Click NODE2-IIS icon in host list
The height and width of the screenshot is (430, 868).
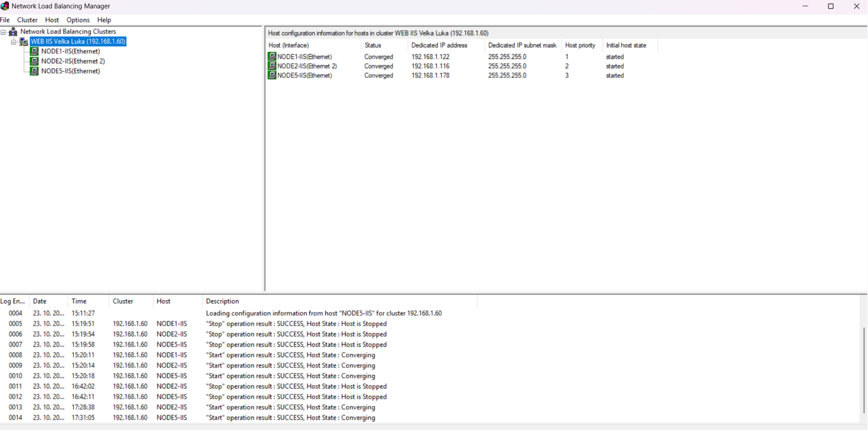[272, 66]
